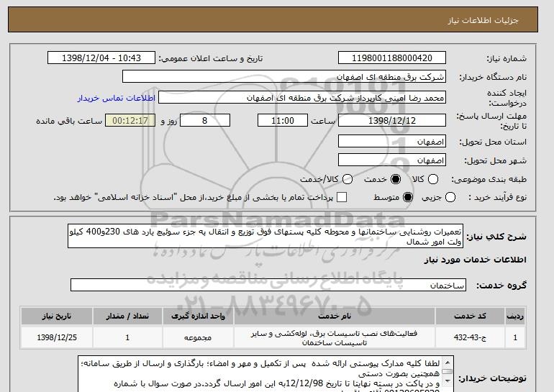Click the delivery city field شهر محل تحویل

(392, 160)
